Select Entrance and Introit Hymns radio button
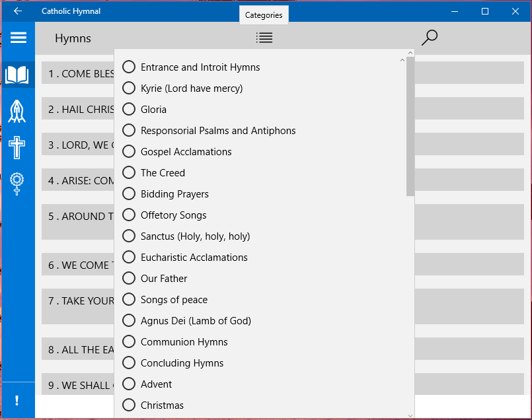 (x=129, y=67)
